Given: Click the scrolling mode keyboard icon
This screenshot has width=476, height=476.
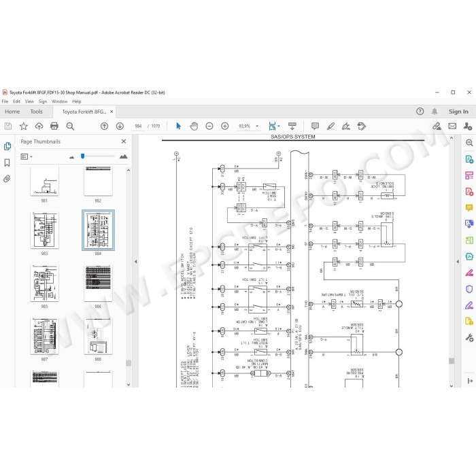Looking at the screenshot, I should pos(292,126).
